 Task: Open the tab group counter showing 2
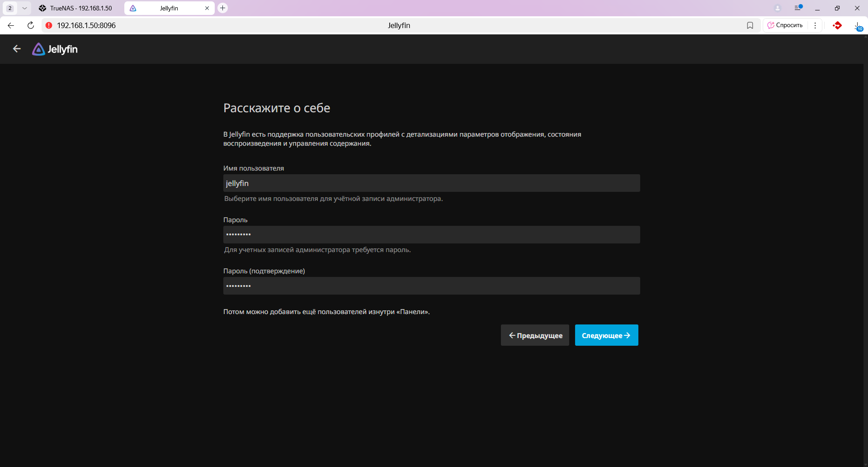point(10,8)
